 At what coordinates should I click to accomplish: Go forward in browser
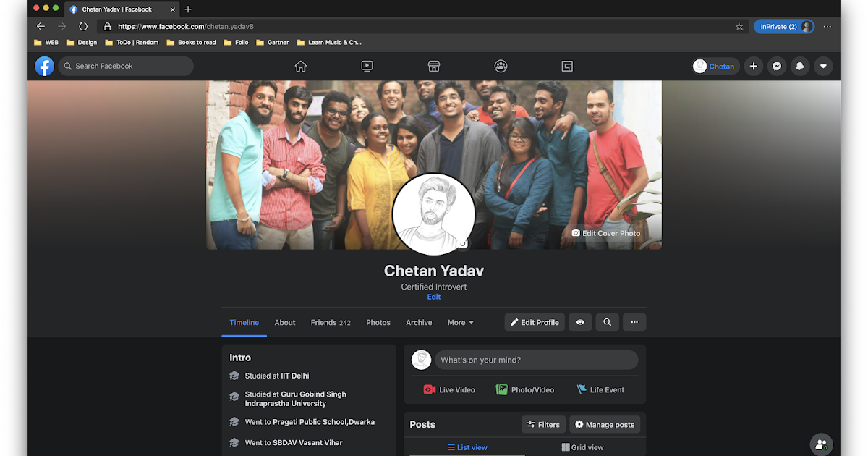[x=61, y=26]
